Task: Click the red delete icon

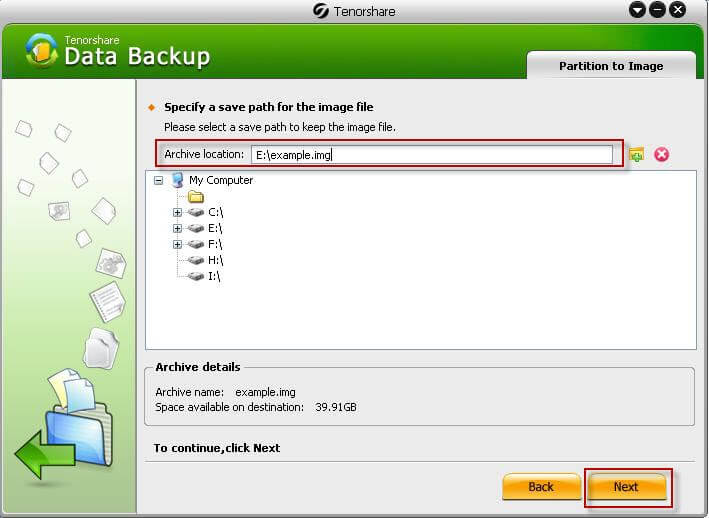Action: pyautogui.click(x=661, y=155)
